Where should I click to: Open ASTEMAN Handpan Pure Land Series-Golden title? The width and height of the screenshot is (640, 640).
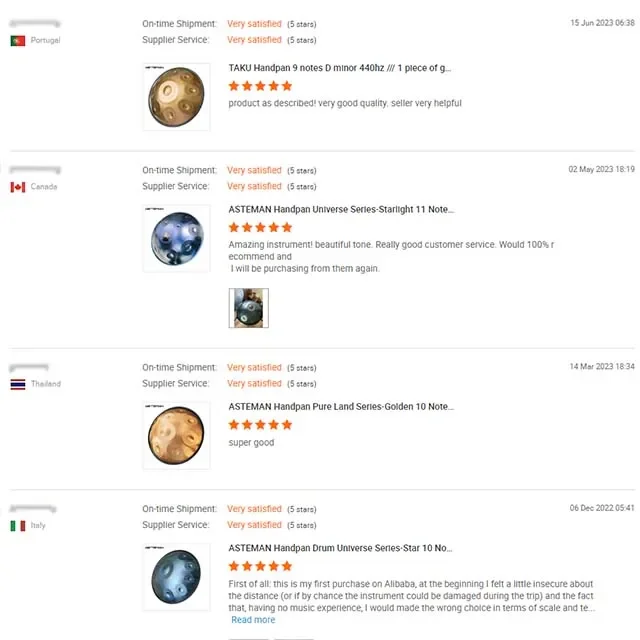(x=341, y=407)
